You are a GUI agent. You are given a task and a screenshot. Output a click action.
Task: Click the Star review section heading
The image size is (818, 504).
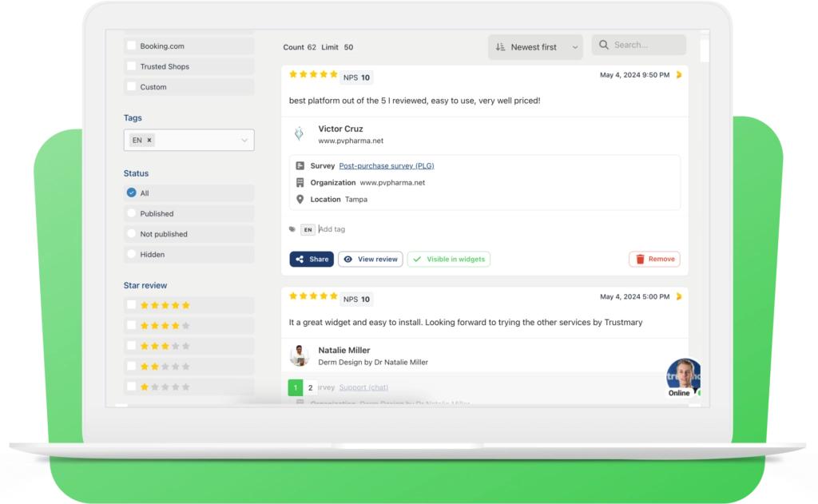click(145, 285)
